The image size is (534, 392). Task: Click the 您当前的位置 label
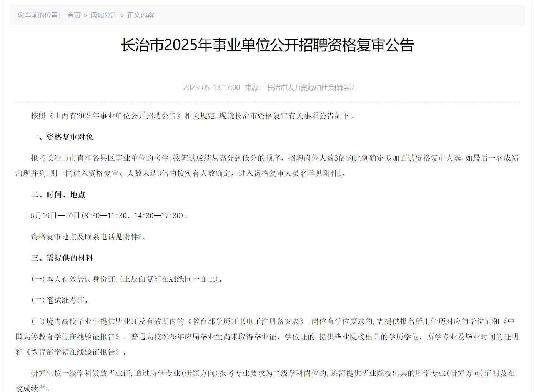39,15
